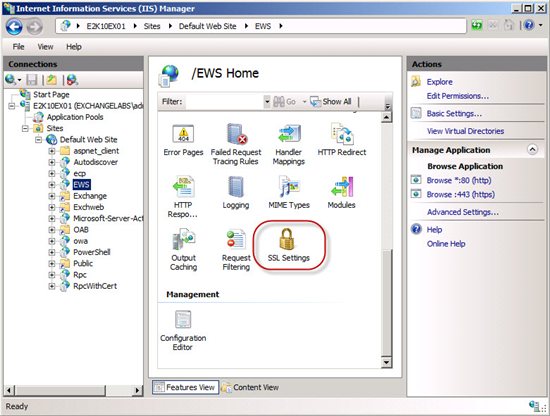The height and width of the screenshot is (416, 550).
Task: Click the Create new connection globe icon
Action: point(11,80)
